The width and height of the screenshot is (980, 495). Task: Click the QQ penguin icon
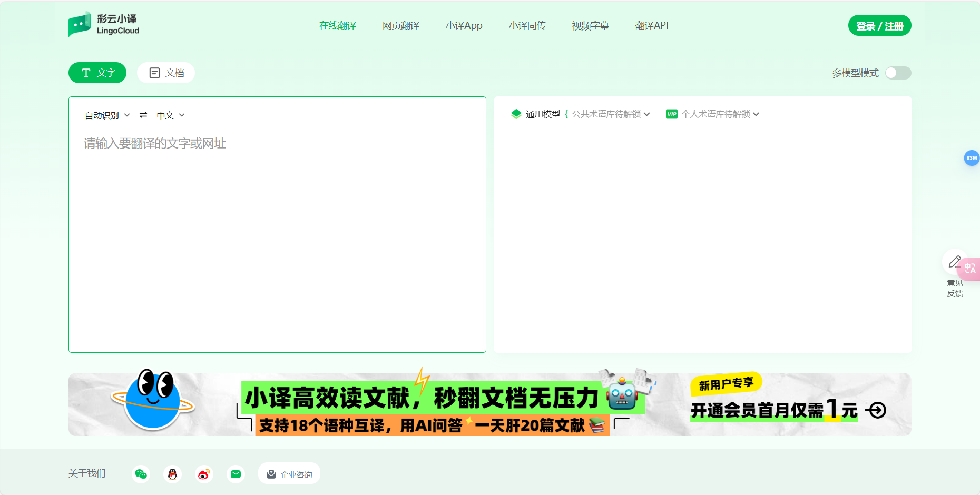click(x=172, y=473)
